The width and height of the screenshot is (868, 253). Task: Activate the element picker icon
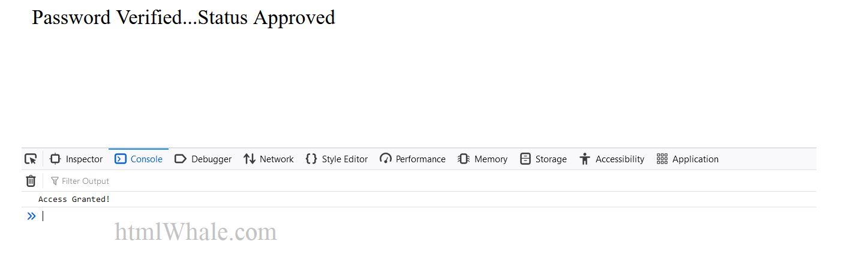[x=31, y=159]
